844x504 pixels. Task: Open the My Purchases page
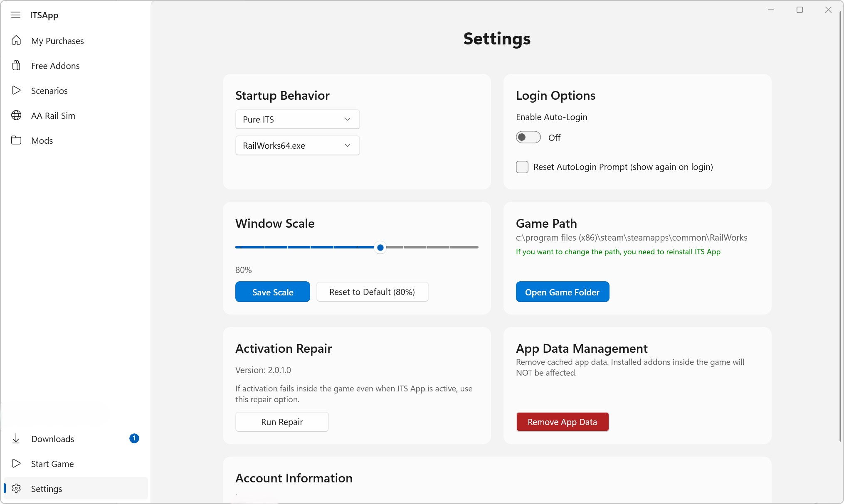75,41
